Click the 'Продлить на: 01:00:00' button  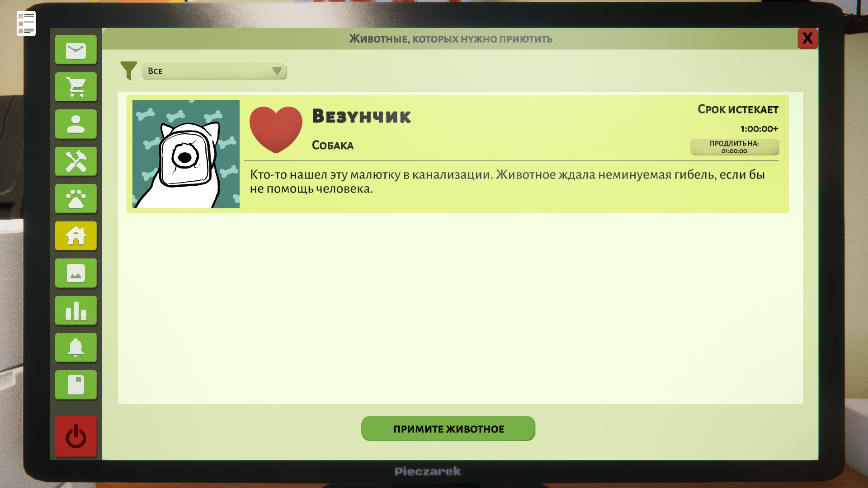pos(734,147)
